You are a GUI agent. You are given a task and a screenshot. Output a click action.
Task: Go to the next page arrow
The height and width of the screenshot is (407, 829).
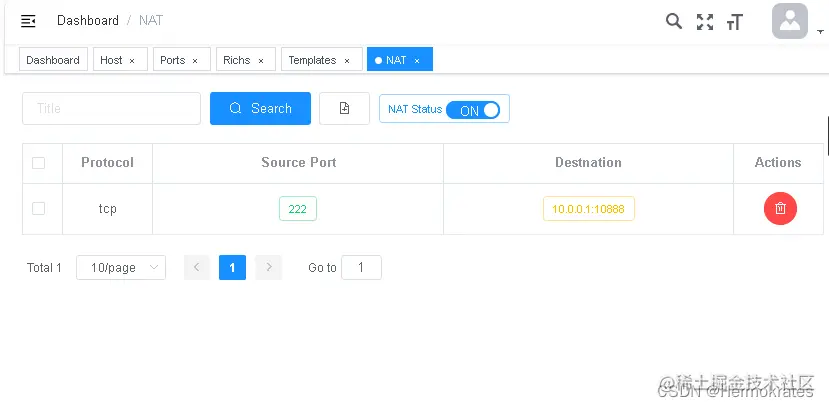[x=269, y=267]
